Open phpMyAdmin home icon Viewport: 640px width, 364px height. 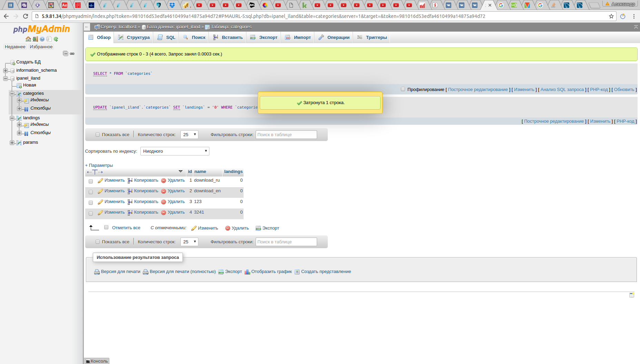(28, 39)
